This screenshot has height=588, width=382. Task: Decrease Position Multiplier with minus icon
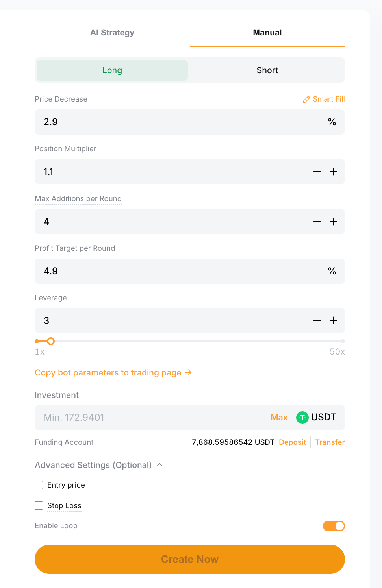click(317, 172)
